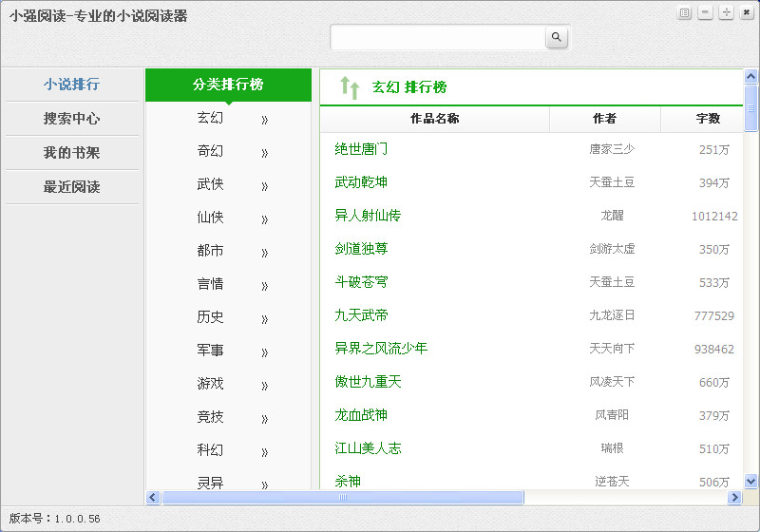Expand the 仙侠 category chevron
Screen dimensions: 760x532
pos(264,219)
